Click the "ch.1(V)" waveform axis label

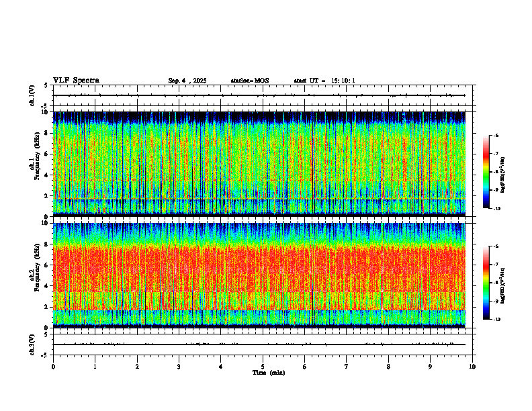click(x=32, y=95)
